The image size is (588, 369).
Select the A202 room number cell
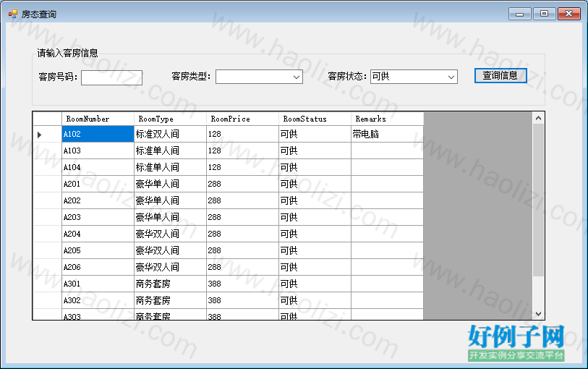point(98,200)
